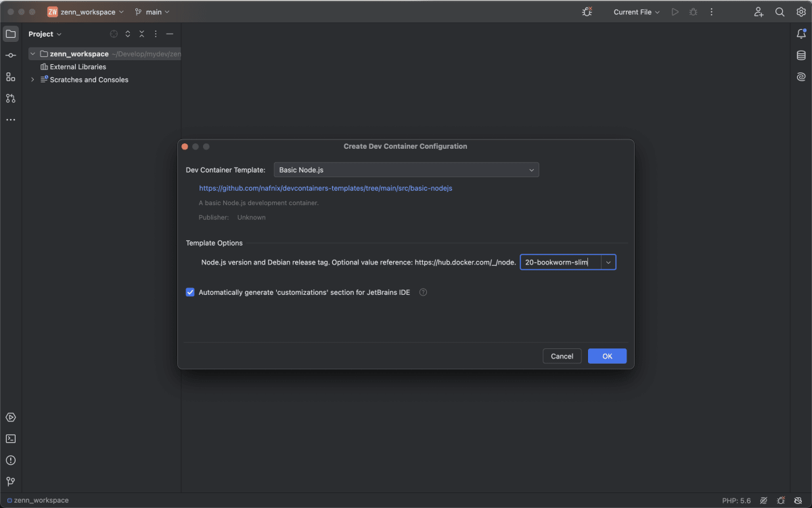
Task: Open the main branch dropdown
Action: point(152,12)
